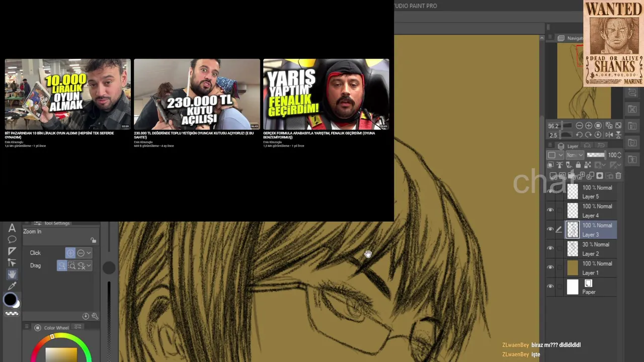Pick the black main drawing color
Image resolution: width=644 pixels, height=362 pixels.
(10, 300)
